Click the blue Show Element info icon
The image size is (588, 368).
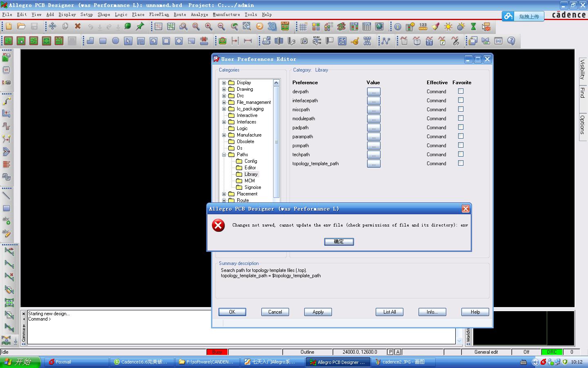coord(398,27)
